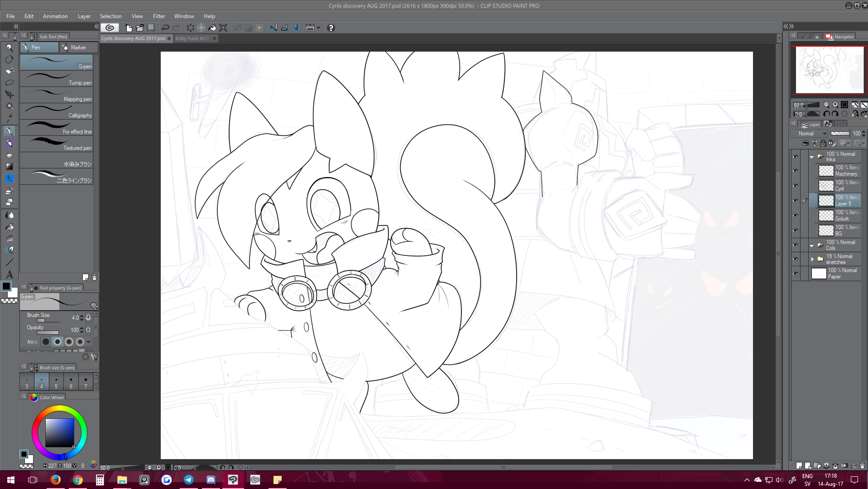Open Tool property palette menu
This screenshot has width=868, height=489.
point(24,287)
